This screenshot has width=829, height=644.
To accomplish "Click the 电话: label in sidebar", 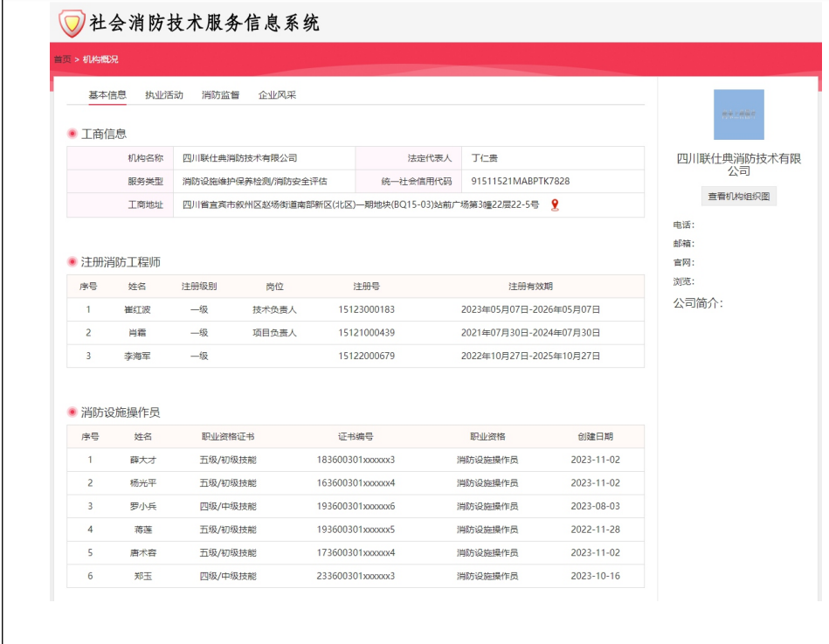I will [684, 225].
